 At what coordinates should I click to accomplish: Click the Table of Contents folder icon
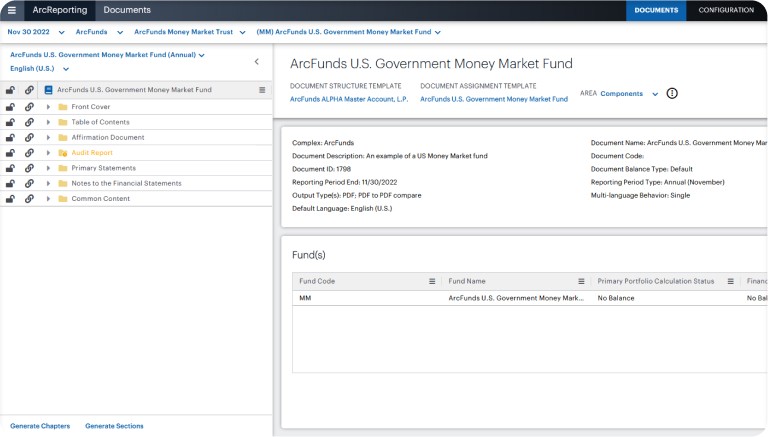[x=63, y=122]
